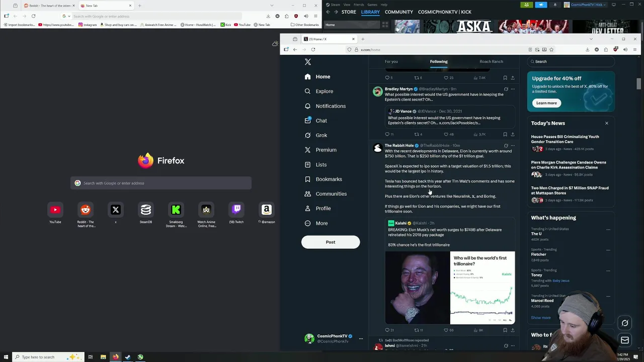Click Learn more on Upgrade promo

pos(546,103)
